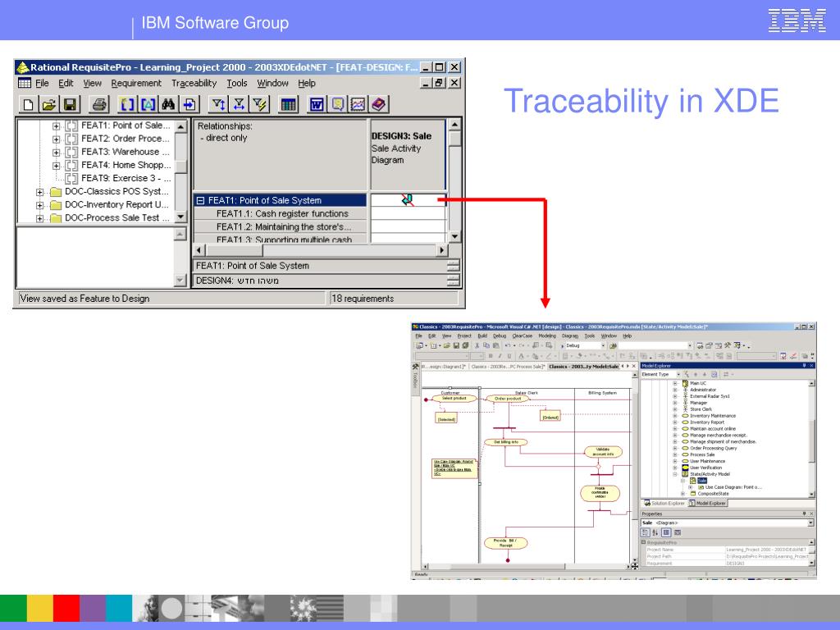This screenshot has width=840, height=630.
Task: Collapse FEAT1: Point of Sale System matrix row
Action: click(200, 200)
